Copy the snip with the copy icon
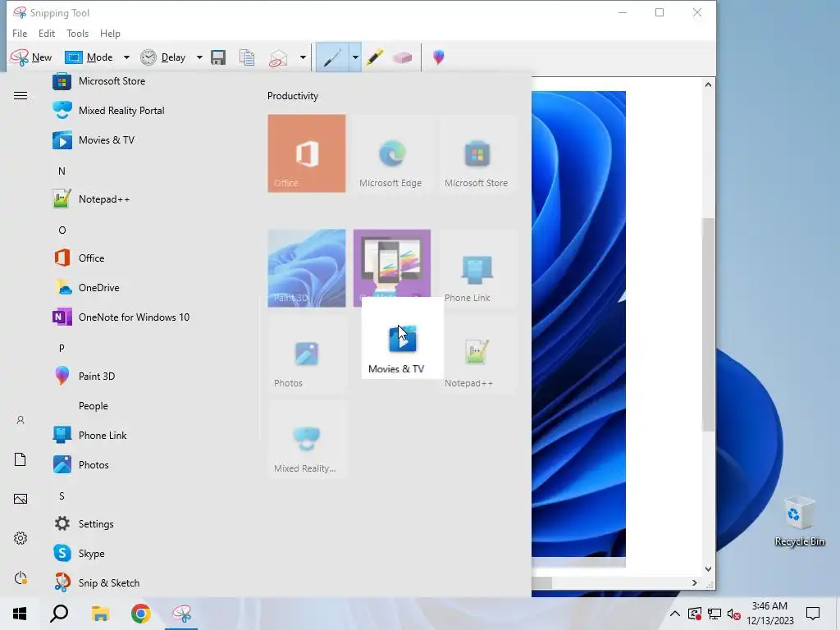Image resolution: width=840 pixels, height=630 pixels. pyautogui.click(x=247, y=57)
